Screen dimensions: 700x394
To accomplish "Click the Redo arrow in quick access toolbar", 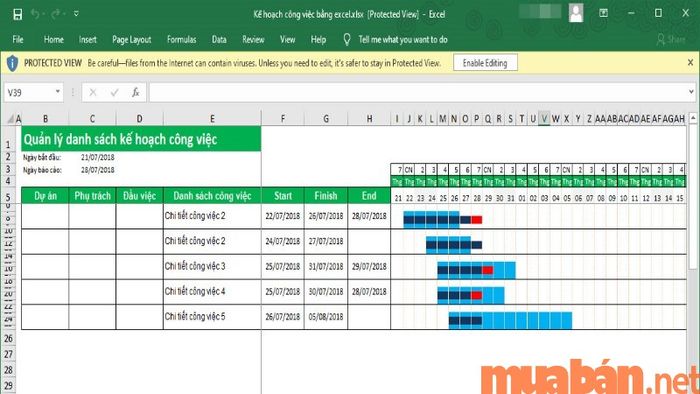I will (x=55, y=14).
